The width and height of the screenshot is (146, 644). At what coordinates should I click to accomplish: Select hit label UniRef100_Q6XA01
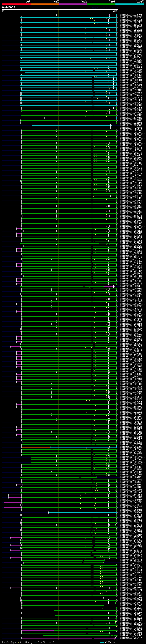pyautogui.click(x=131, y=512)
